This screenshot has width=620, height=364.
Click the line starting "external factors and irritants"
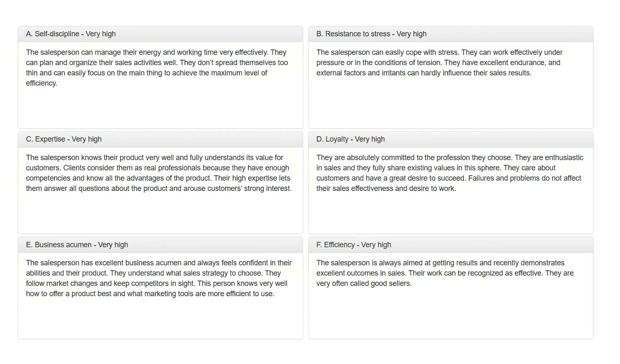[x=424, y=73]
